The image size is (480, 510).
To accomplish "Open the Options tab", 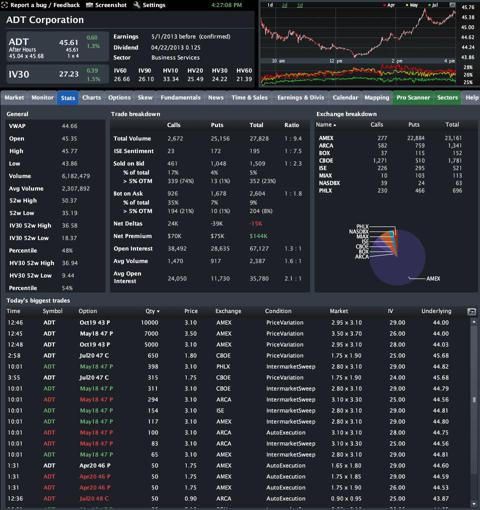I will (119, 98).
